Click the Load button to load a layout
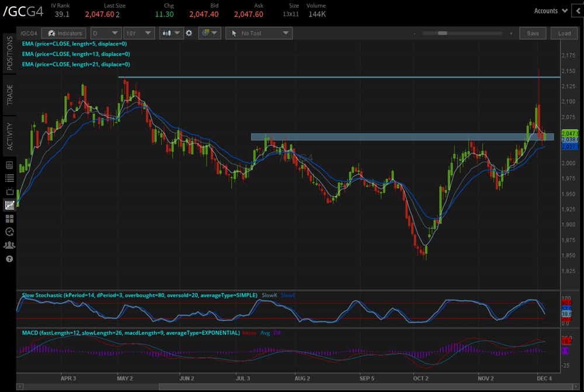 (x=564, y=33)
